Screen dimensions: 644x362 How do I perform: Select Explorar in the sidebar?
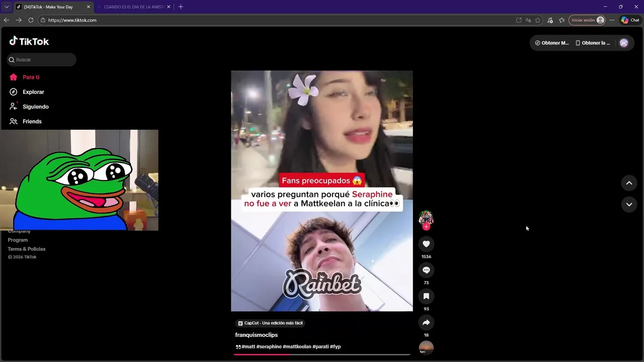click(x=33, y=92)
